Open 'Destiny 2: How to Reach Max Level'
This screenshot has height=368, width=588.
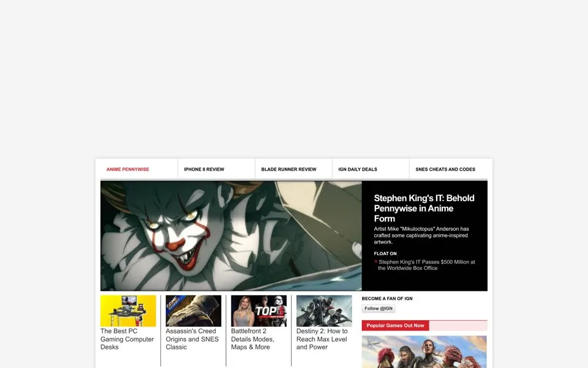322,339
